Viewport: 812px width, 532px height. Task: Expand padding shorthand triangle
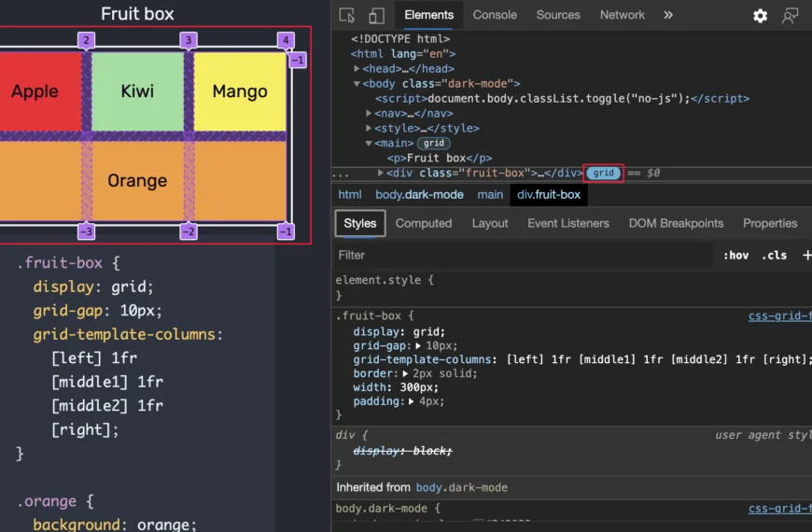click(x=412, y=401)
